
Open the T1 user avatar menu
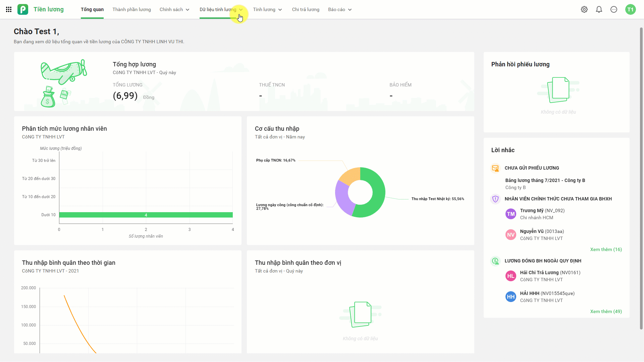coord(631,9)
